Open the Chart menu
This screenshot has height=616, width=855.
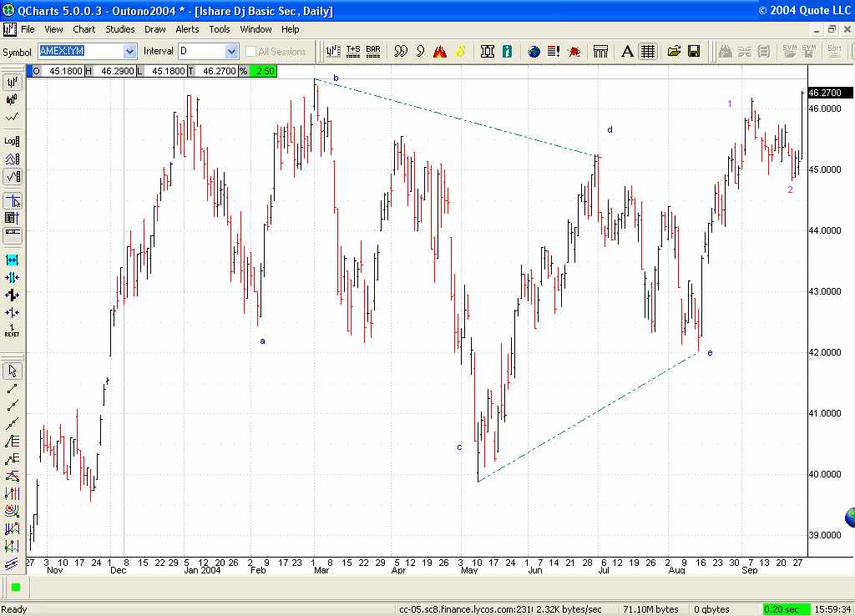[x=84, y=29]
